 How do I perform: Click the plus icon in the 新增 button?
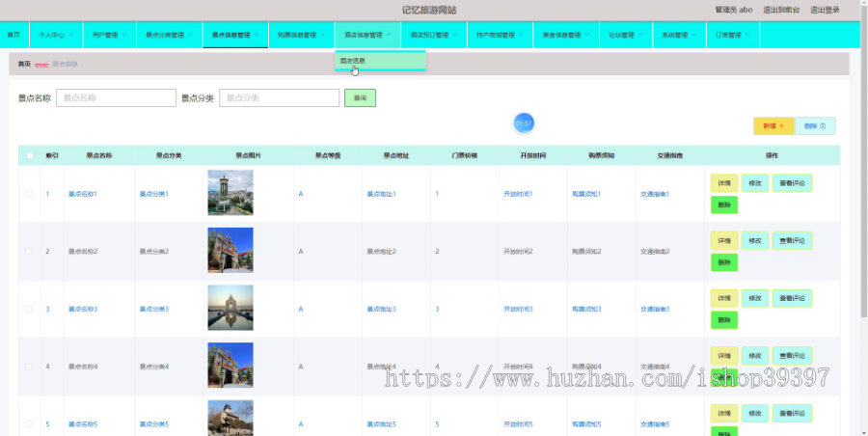pos(781,126)
